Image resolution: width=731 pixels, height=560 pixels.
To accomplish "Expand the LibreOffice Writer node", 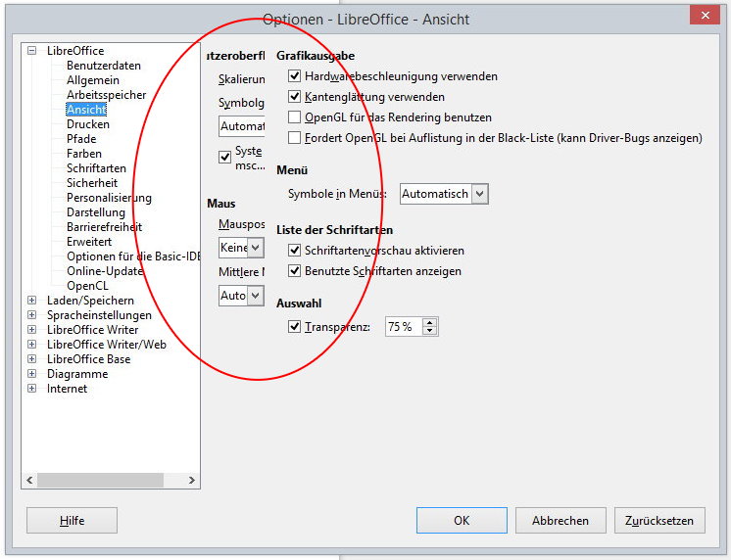I will pyautogui.click(x=31, y=329).
